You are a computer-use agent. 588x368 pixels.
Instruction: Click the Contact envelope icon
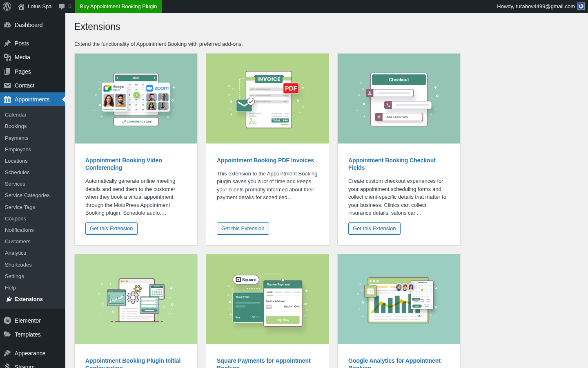click(x=7, y=85)
